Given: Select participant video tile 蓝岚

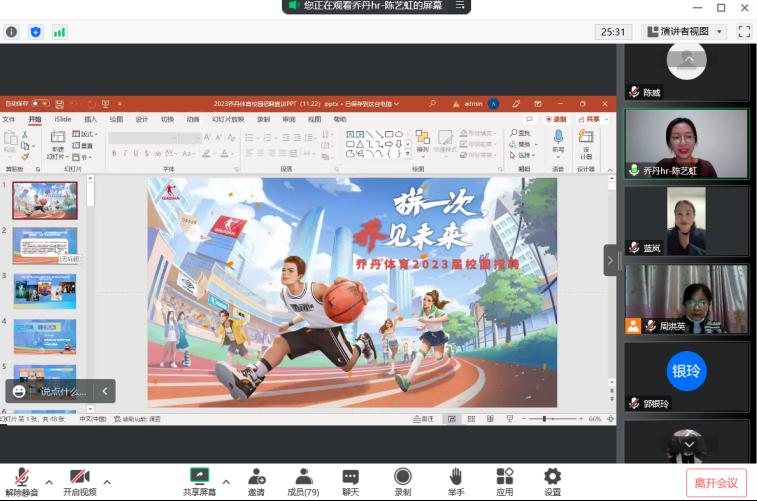Looking at the screenshot, I should tap(686, 221).
